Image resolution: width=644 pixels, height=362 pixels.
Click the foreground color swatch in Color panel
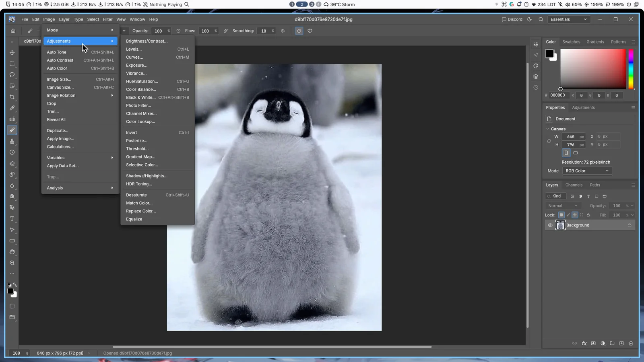click(549, 53)
